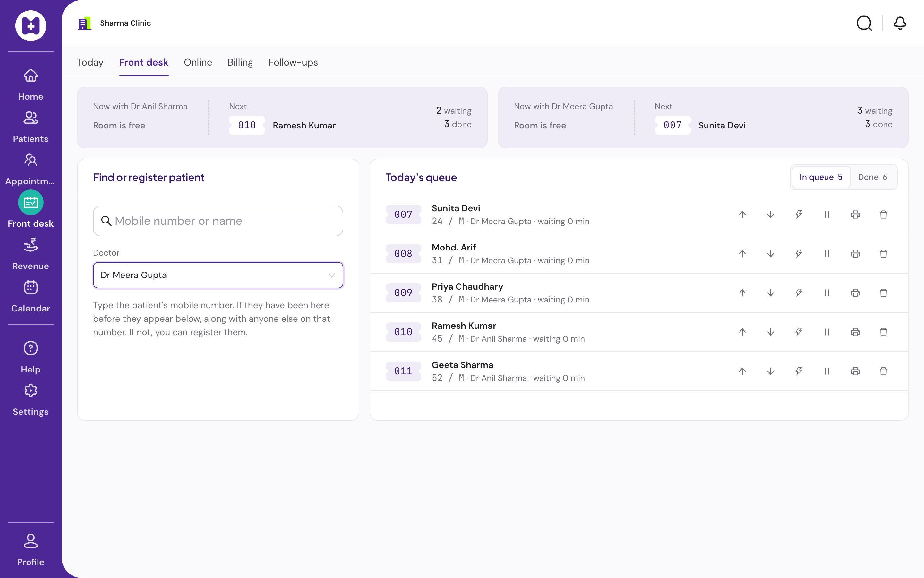
Task: Move Mohd. Arif down in queue
Action: [x=771, y=254]
